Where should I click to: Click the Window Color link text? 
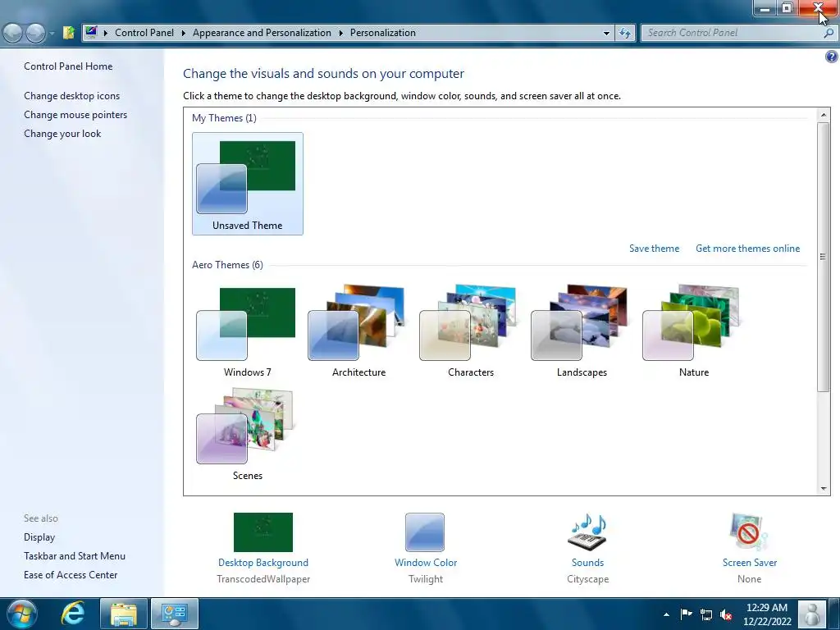coord(426,563)
